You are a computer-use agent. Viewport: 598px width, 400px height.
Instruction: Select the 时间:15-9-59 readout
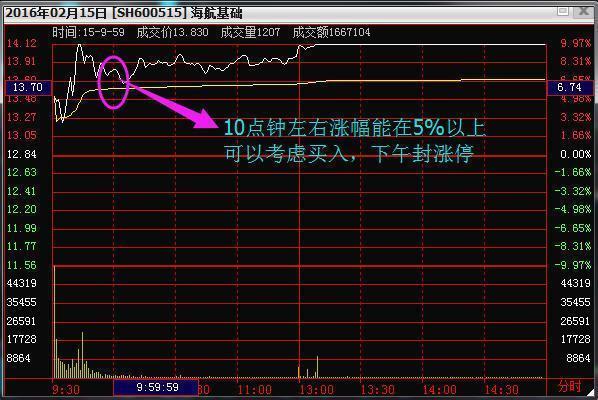(88, 32)
